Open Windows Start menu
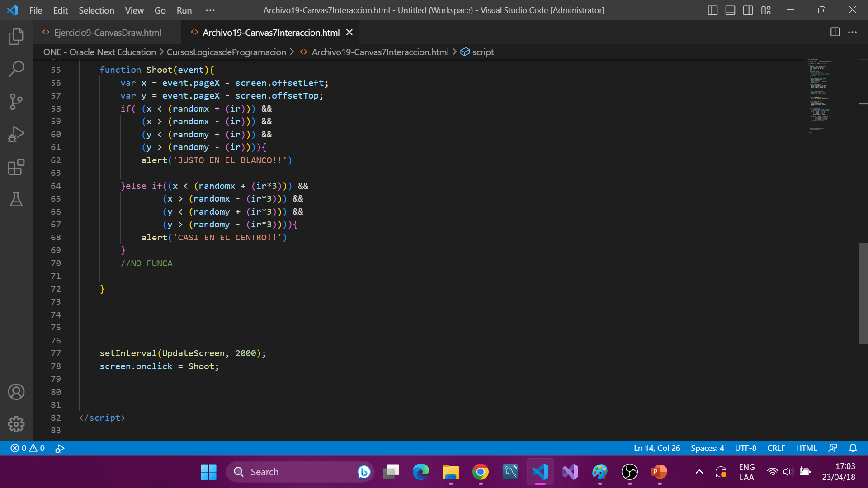Screen dimensions: 868x488 208,472
